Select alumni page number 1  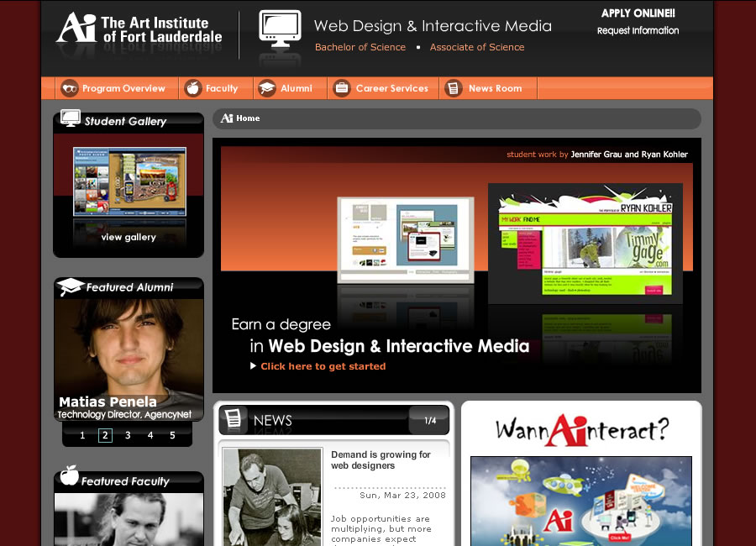pos(82,435)
